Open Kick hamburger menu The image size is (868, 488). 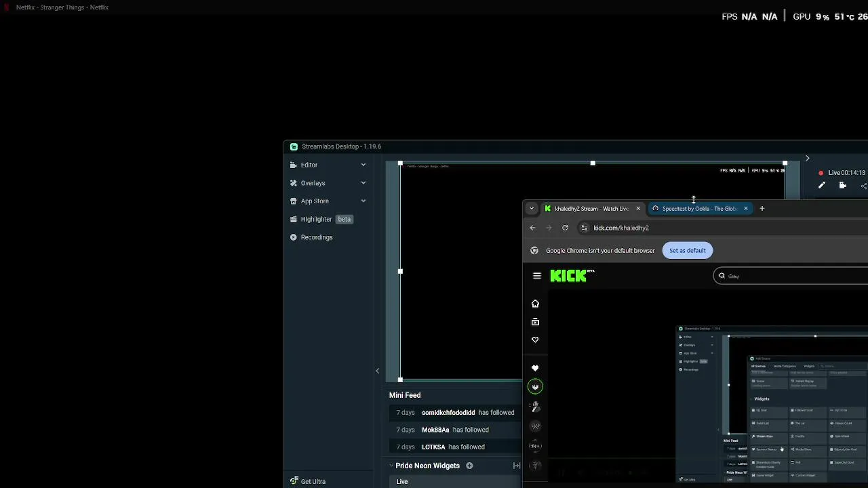coord(537,276)
